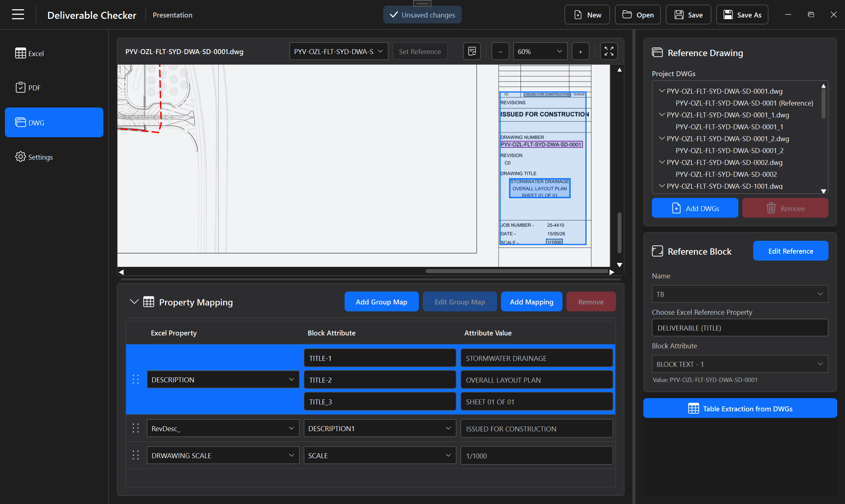
Task: Open the SCALE block attribute dropdown
Action: pos(380,455)
